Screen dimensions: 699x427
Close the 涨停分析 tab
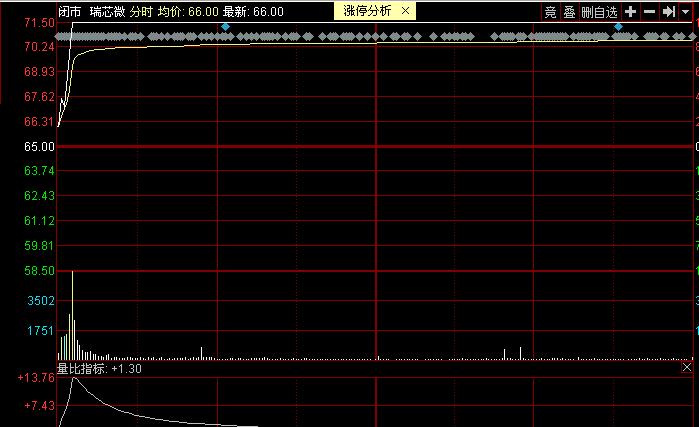(x=404, y=11)
